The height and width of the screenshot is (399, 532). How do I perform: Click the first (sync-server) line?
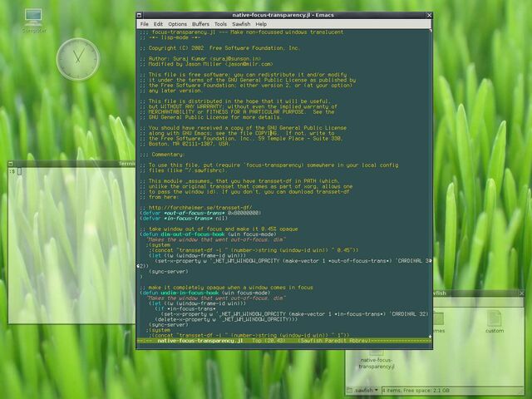tap(168, 272)
